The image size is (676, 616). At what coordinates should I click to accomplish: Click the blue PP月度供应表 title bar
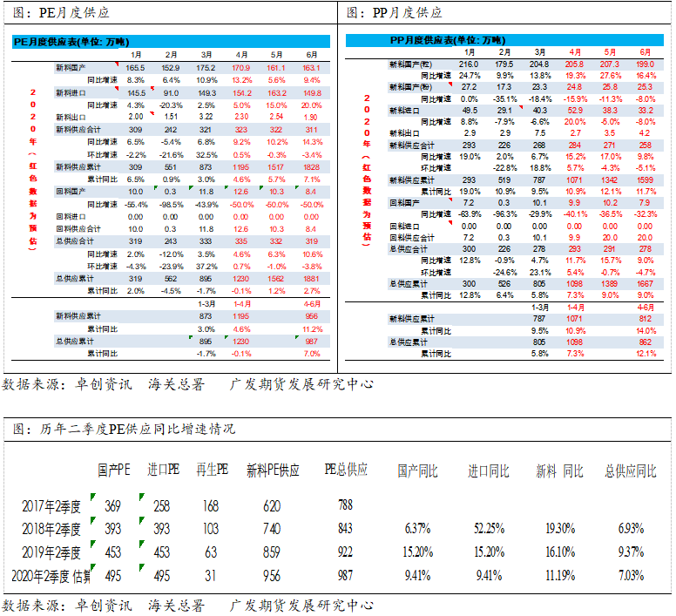[x=504, y=40]
